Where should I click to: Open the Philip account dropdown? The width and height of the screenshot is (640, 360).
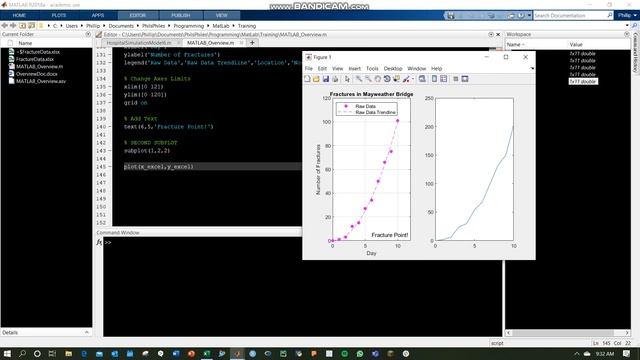point(627,16)
